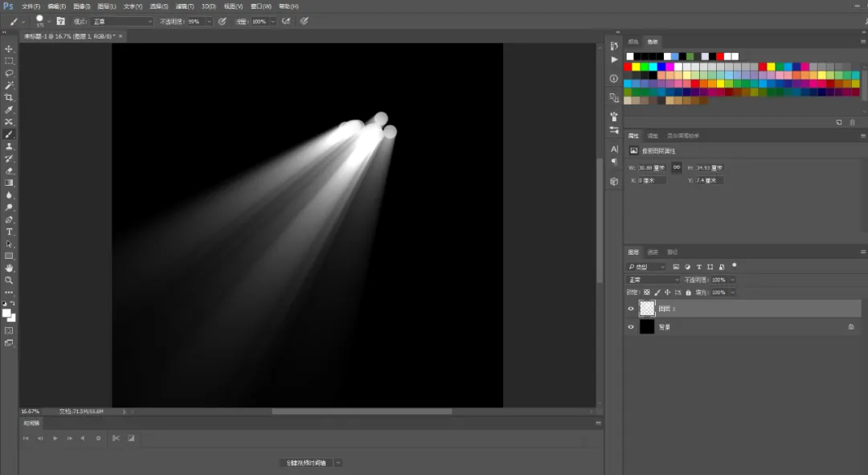The height and width of the screenshot is (475, 868).
Task: Open the flow 100% dropdown arrow
Action: click(x=273, y=22)
